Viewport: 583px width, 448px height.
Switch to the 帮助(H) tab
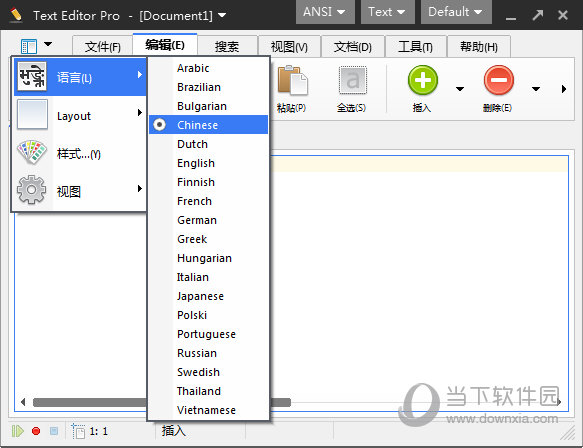[x=479, y=47]
